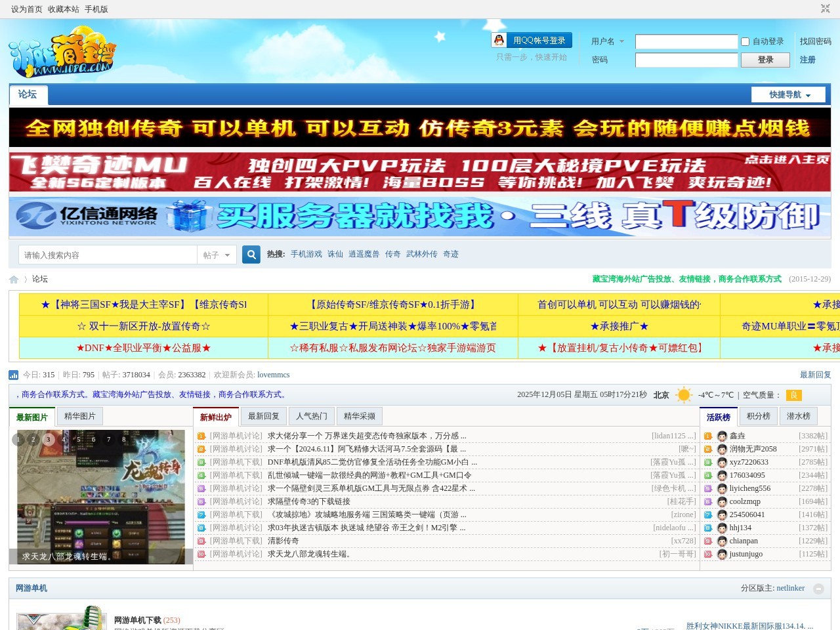Click the blue magnifier search button
The height and width of the screenshot is (630, 840).
tap(251, 255)
